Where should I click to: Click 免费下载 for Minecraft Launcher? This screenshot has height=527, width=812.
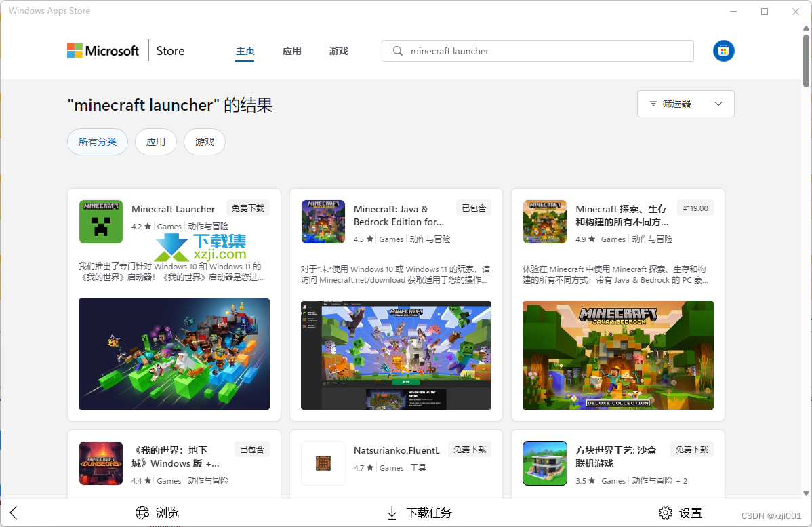(247, 208)
